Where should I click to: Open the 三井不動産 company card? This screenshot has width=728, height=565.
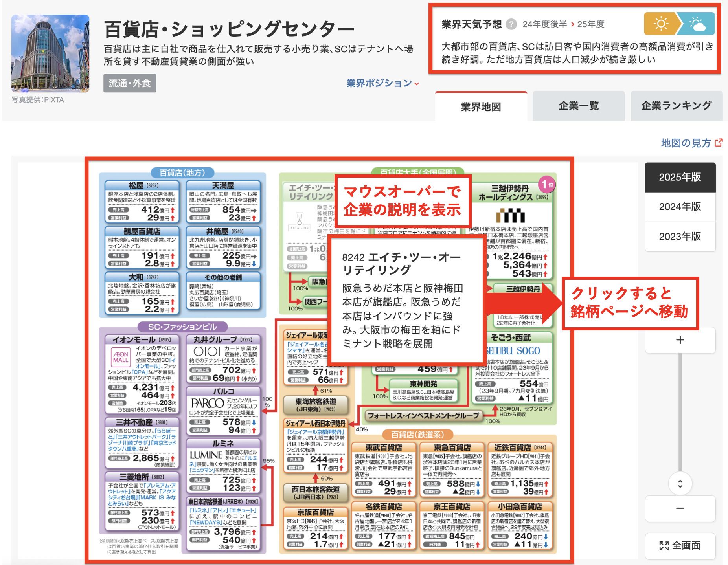click(x=142, y=442)
